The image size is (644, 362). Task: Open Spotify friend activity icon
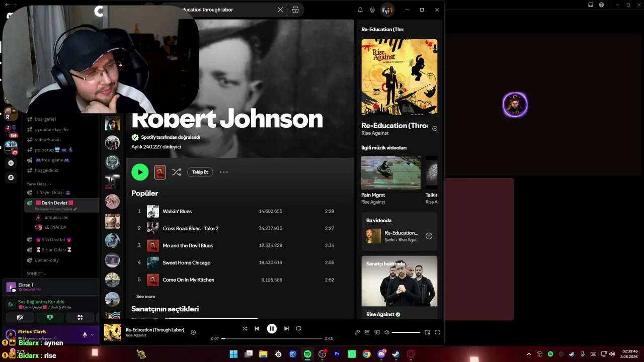pos(372,10)
